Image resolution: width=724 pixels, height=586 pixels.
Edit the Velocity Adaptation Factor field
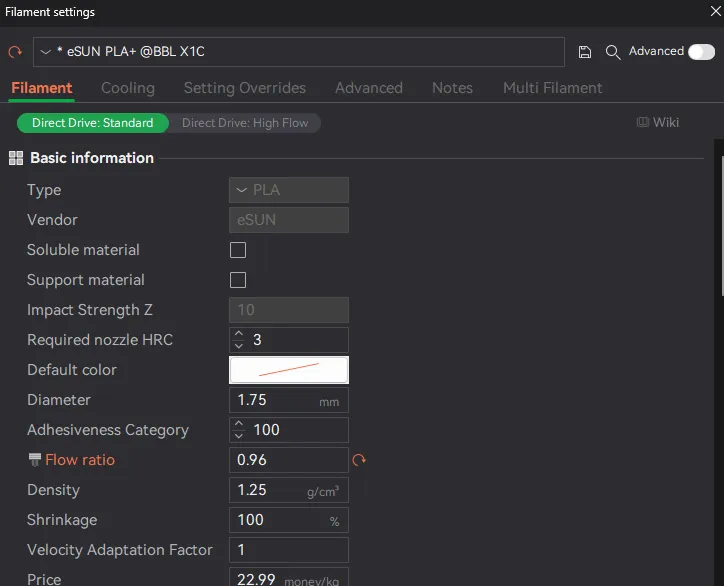[x=289, y=550]
